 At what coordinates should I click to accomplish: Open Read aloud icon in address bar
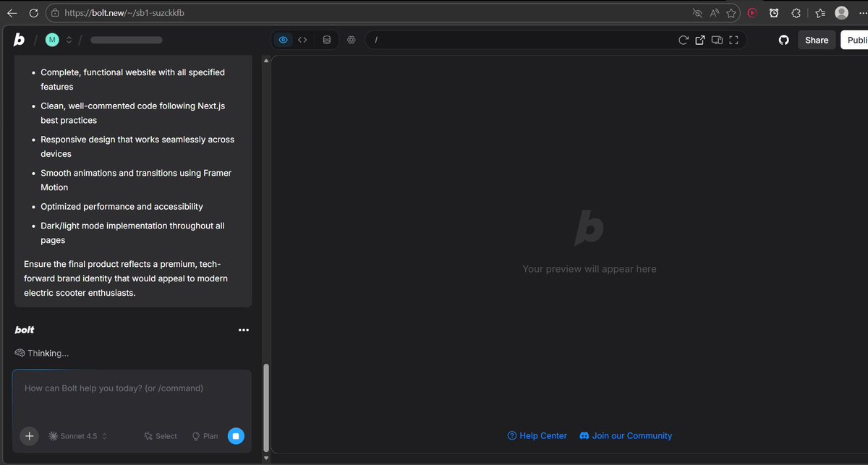tap(715, 13)
